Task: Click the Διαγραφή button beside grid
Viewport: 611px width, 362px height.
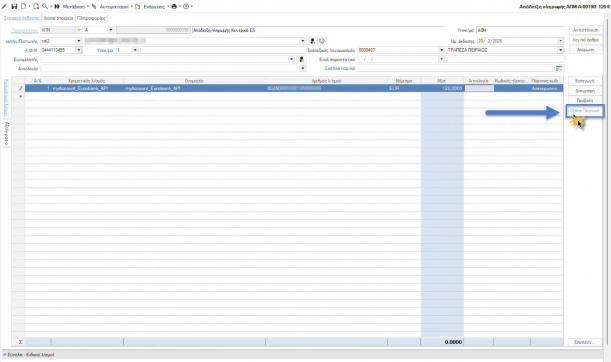Action: pos(585,91)
